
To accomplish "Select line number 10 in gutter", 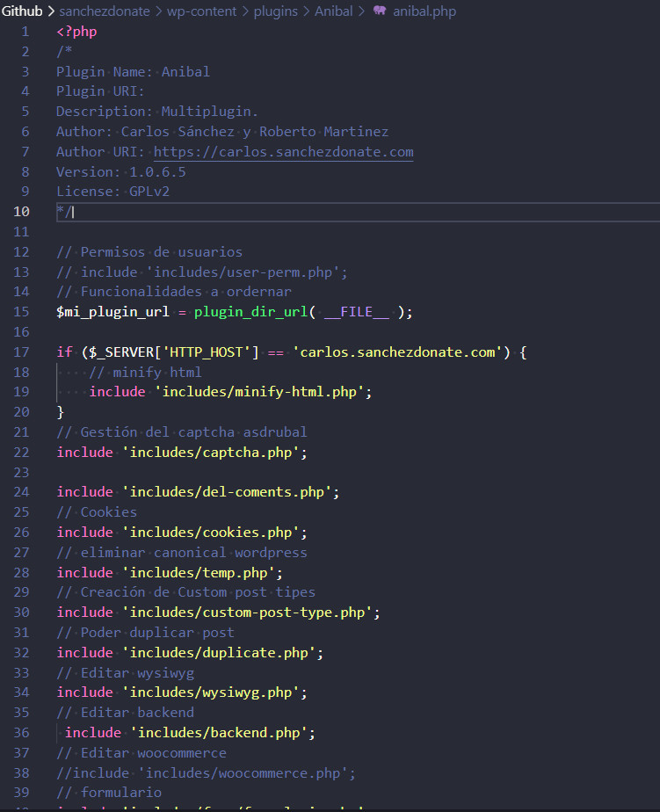I will coord(21,212).
